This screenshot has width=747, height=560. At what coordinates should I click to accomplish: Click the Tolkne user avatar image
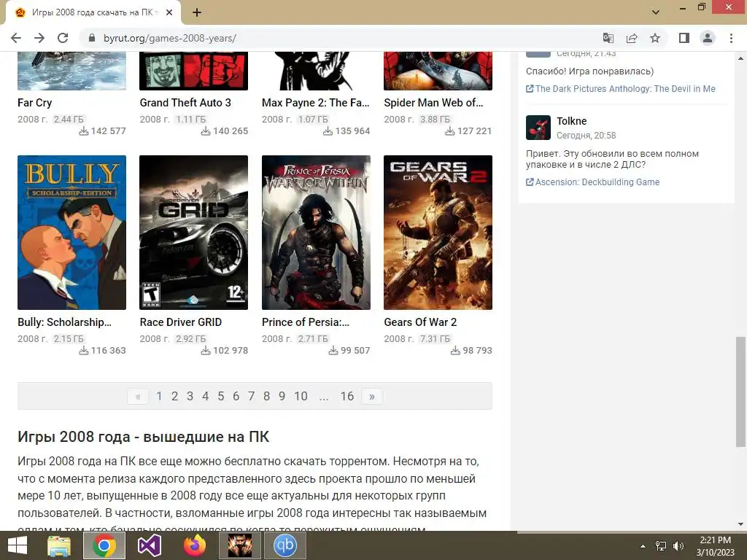[x=538, y=128]
